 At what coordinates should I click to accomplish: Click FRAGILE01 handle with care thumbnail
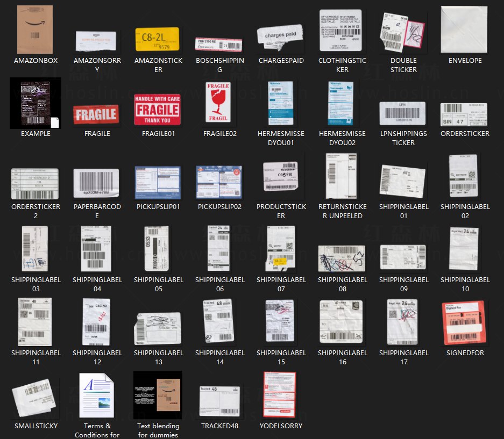pyautogui.click(x=158, y=110)
